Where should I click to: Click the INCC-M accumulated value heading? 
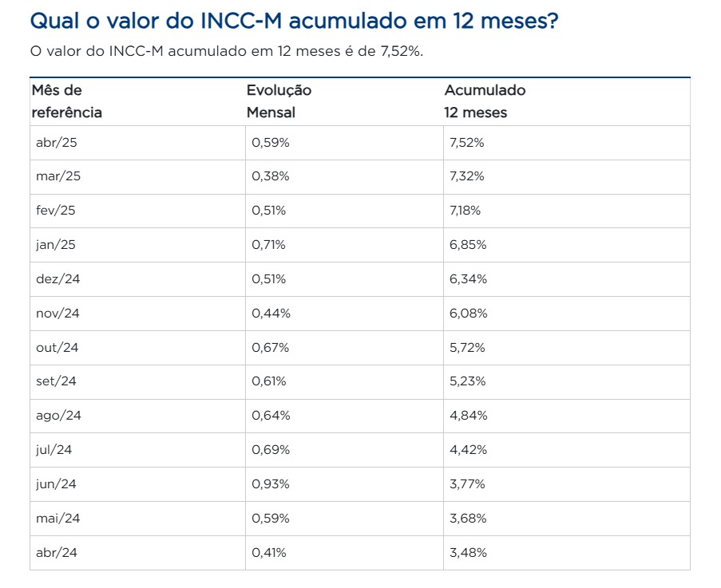pos(295,21)
